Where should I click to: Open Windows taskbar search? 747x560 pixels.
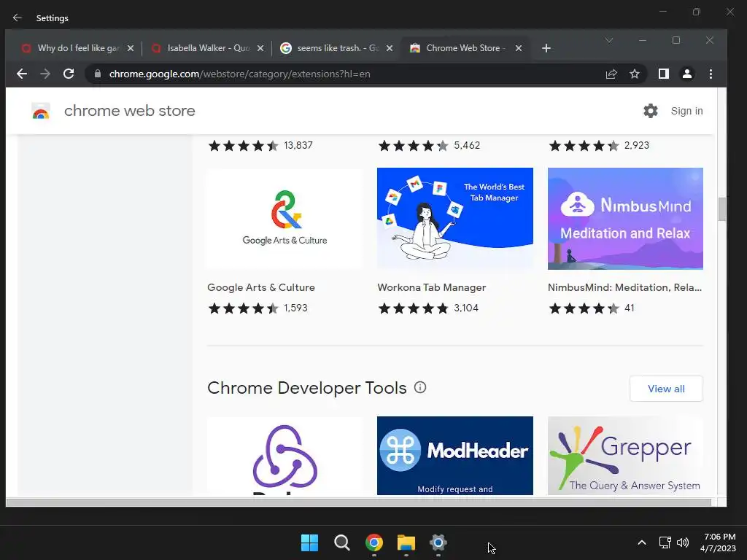tap(342, 542)
